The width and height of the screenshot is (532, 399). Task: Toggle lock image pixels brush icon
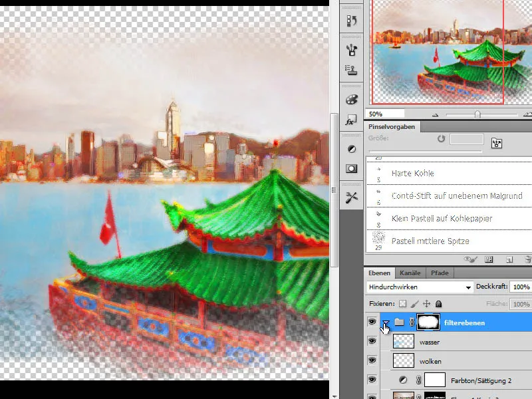click(414, 304)
